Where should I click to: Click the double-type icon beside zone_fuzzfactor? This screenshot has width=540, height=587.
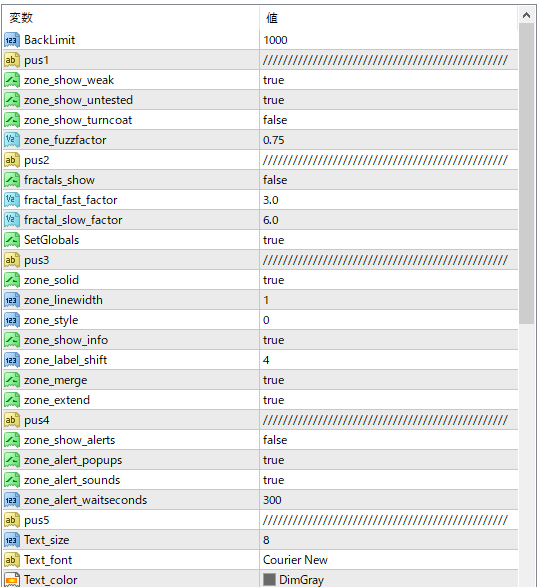coord(12,140)
